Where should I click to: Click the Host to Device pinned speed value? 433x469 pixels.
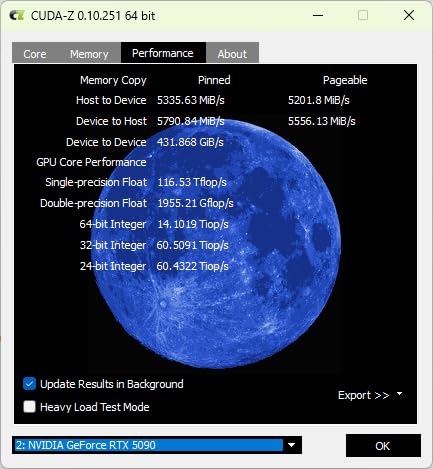191,100
